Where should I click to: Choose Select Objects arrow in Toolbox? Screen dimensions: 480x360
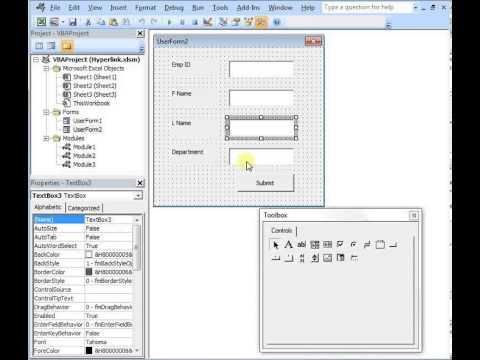275,245
